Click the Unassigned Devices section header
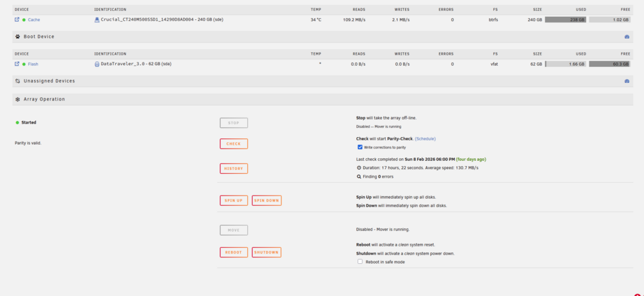644x296 pixels. tap(323, 81)
